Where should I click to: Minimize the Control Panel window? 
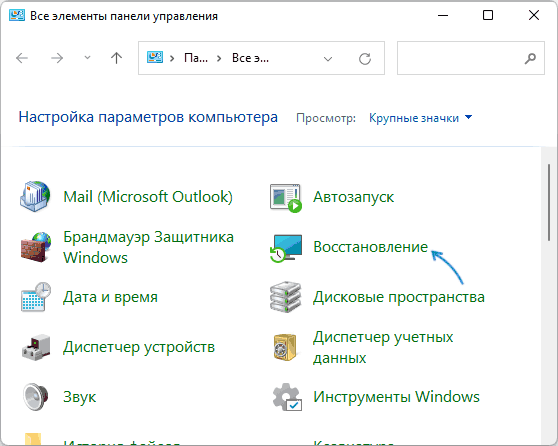(443, 15)
